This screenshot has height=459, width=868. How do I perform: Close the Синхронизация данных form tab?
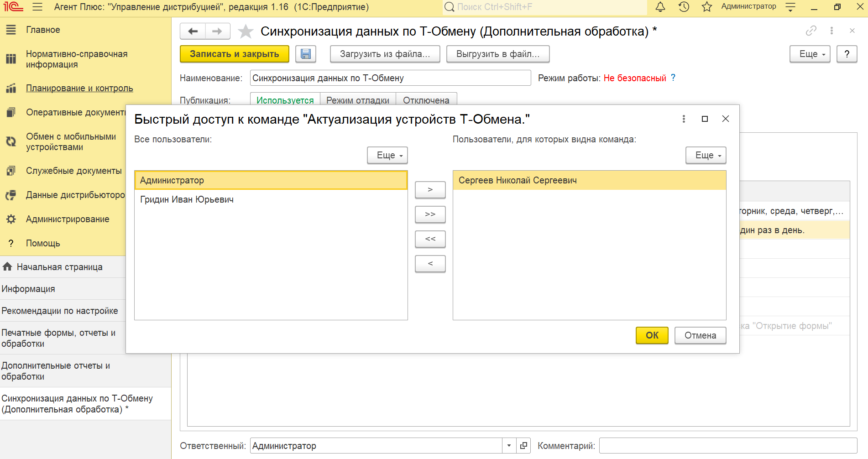(852, 31)
